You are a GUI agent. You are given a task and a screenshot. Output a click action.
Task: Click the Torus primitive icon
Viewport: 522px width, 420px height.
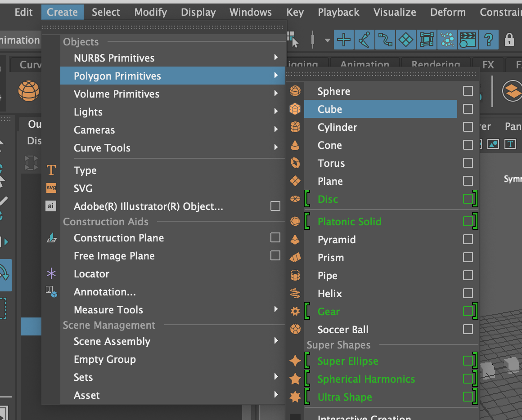pyautogui.click(x=295, y=163)
